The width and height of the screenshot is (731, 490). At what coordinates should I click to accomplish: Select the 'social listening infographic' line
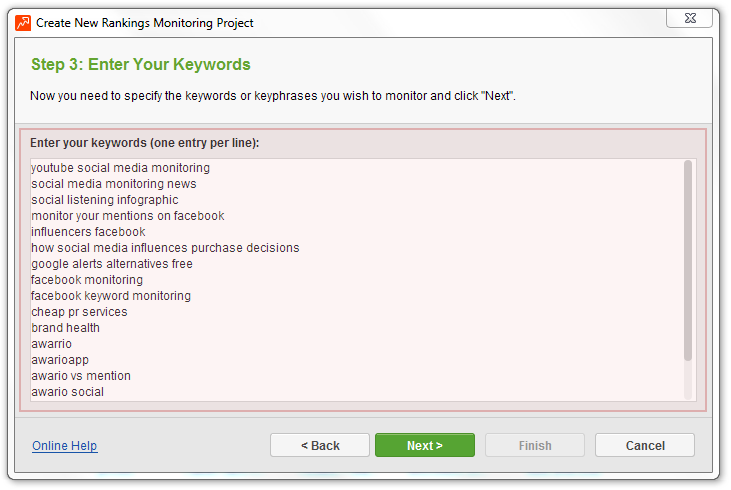click(x=105, y=200)
